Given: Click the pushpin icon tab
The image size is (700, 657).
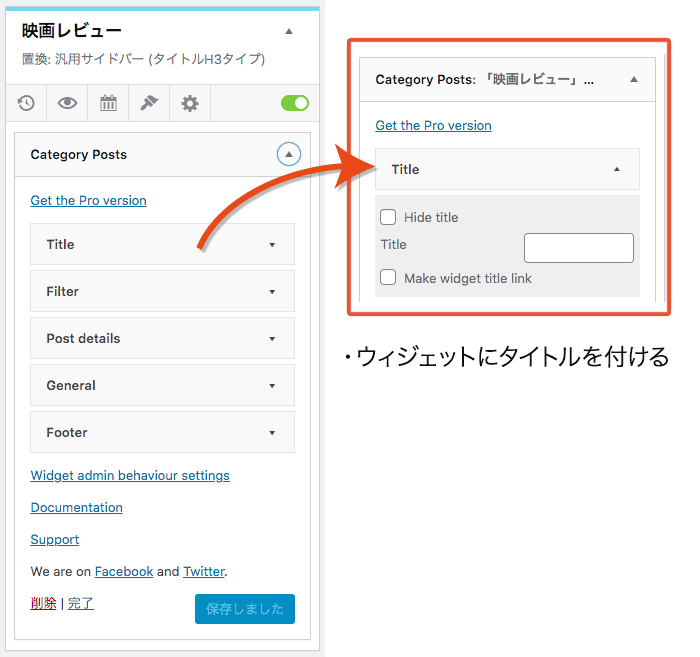Looking at the screenshot, I should [149, 103].
